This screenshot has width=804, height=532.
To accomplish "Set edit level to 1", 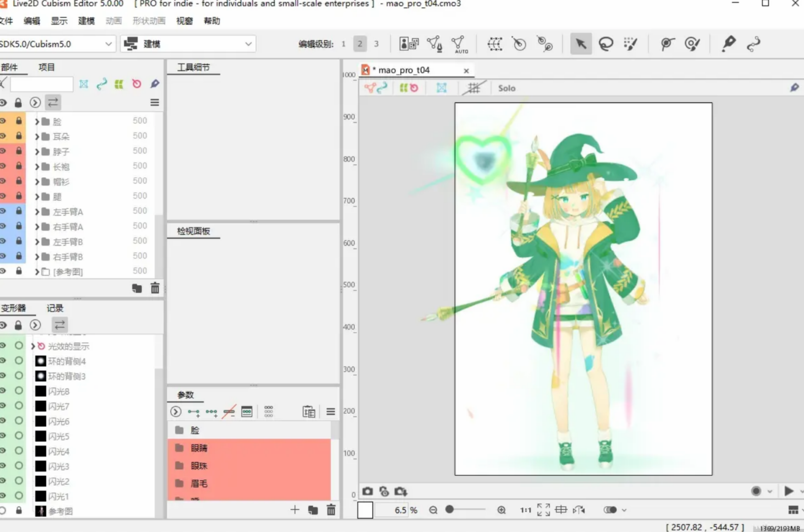I will click(343, 44).
